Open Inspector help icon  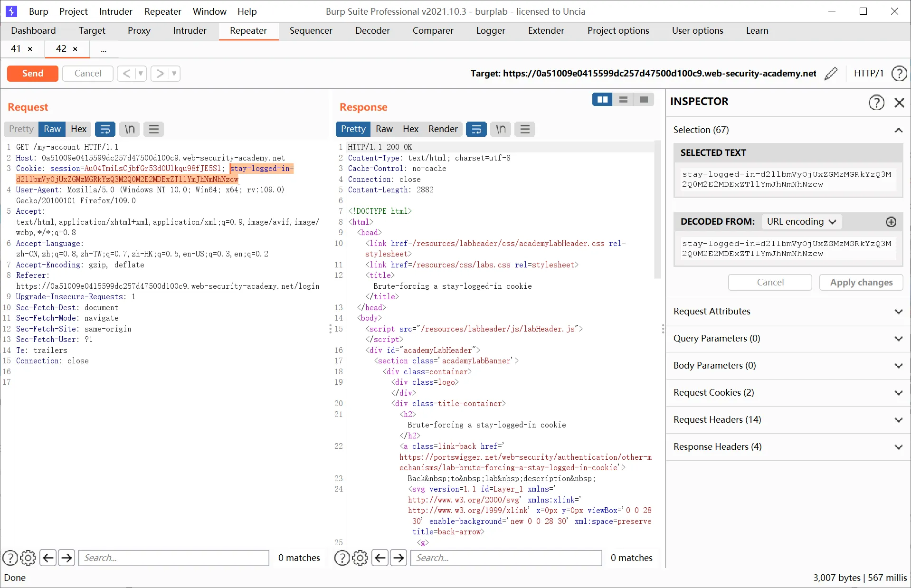point(876,102)
